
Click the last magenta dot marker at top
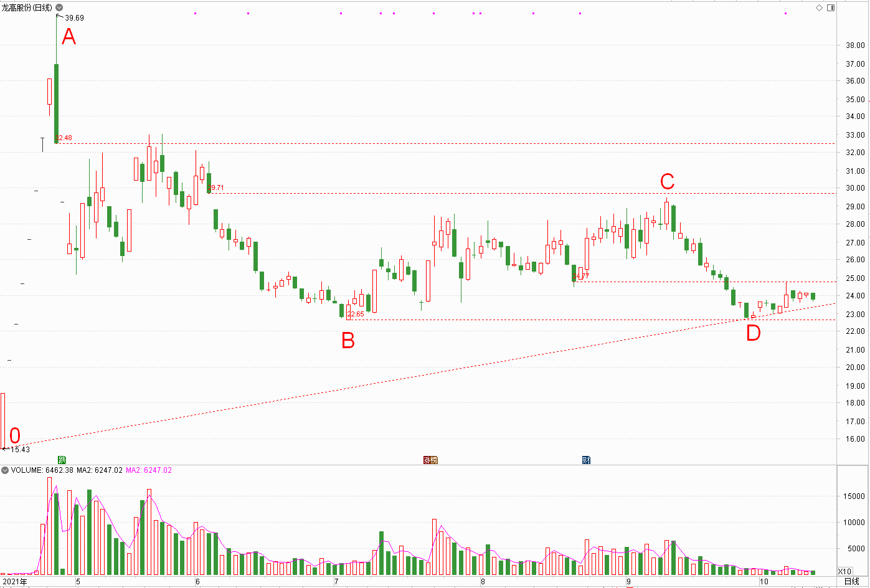point(785,13)
